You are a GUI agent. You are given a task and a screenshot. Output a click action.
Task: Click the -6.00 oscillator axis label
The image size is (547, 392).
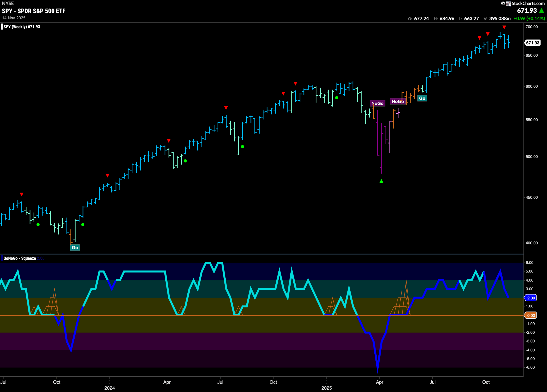pyautogui.click(x=530, y=367)
